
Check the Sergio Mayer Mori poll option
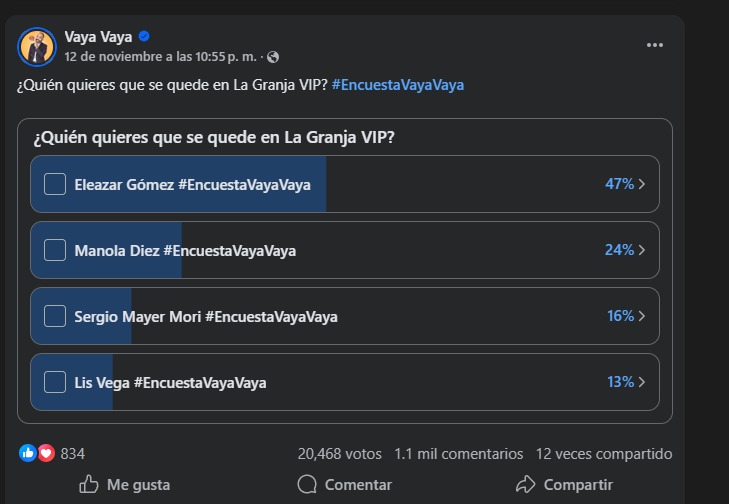tap(55, 316)
